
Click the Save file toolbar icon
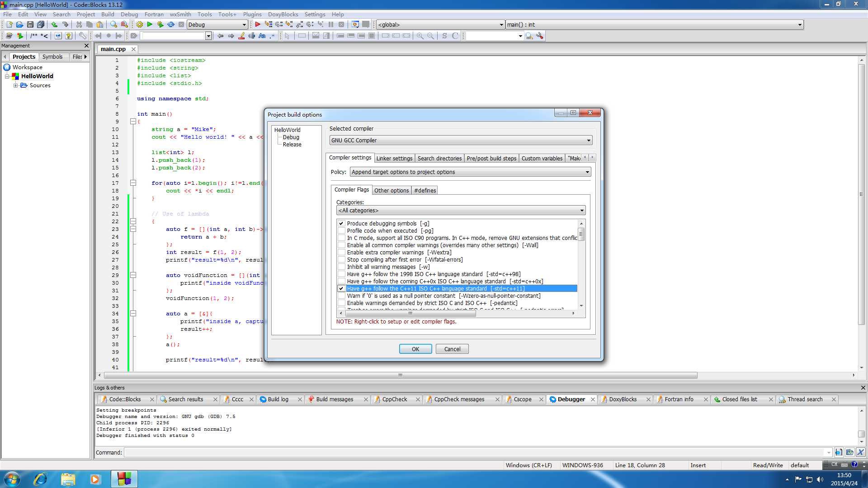(x=30, y=24)
